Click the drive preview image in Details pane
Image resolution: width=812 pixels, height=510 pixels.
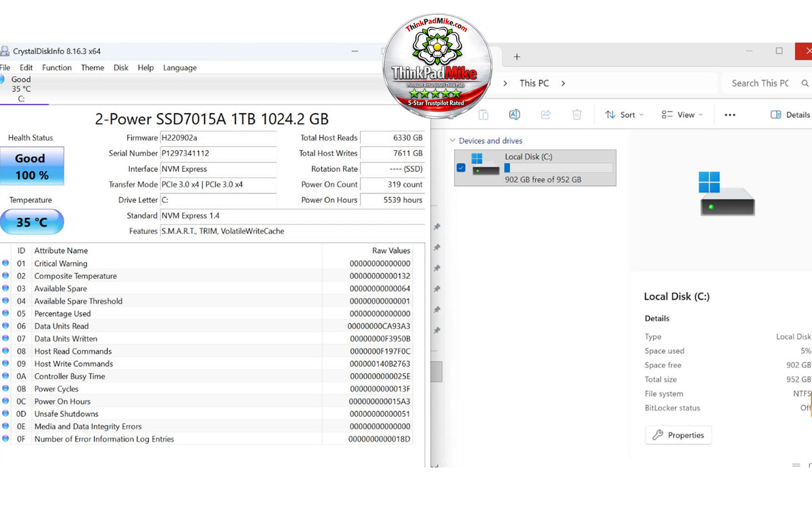click(x=727, y=194)
